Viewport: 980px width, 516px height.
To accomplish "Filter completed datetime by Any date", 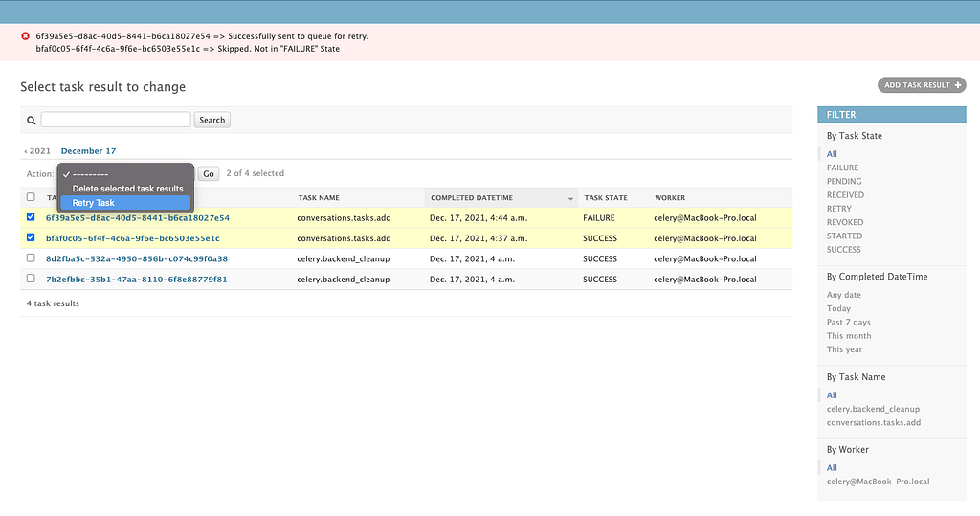I will 844,295.
